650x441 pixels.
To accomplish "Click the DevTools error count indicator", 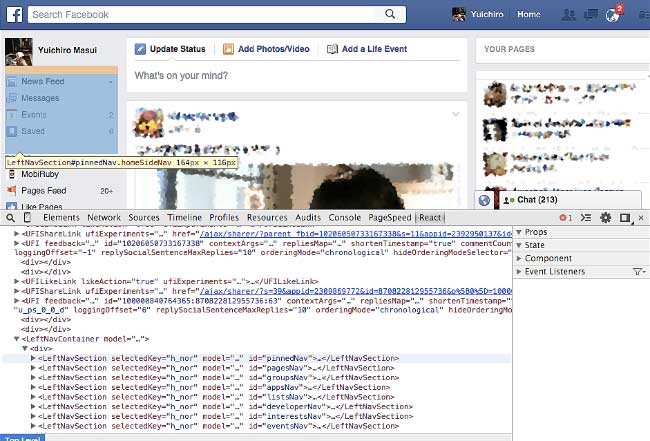I will pyautogui.click(x=565, y=218).
